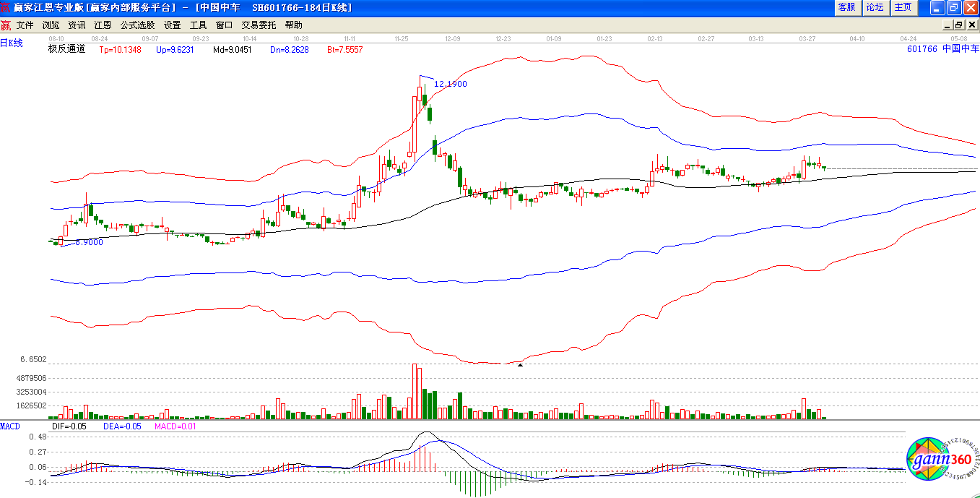Click the 601766 中国中车 stock label
The image size is (980, 498).
(x=943, y=49)
